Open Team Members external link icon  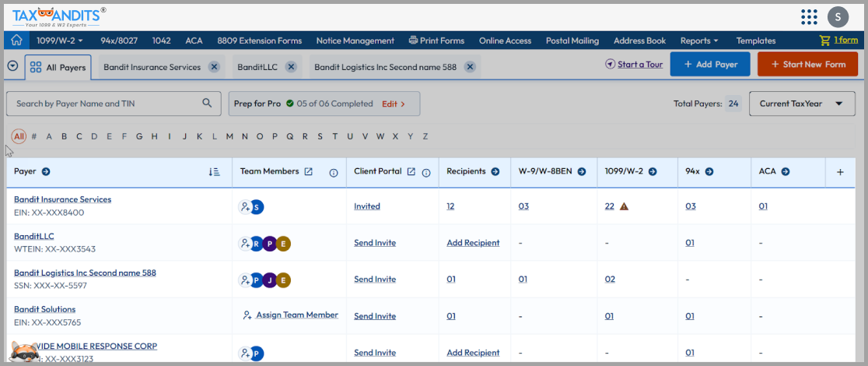(x=309, y=171)
